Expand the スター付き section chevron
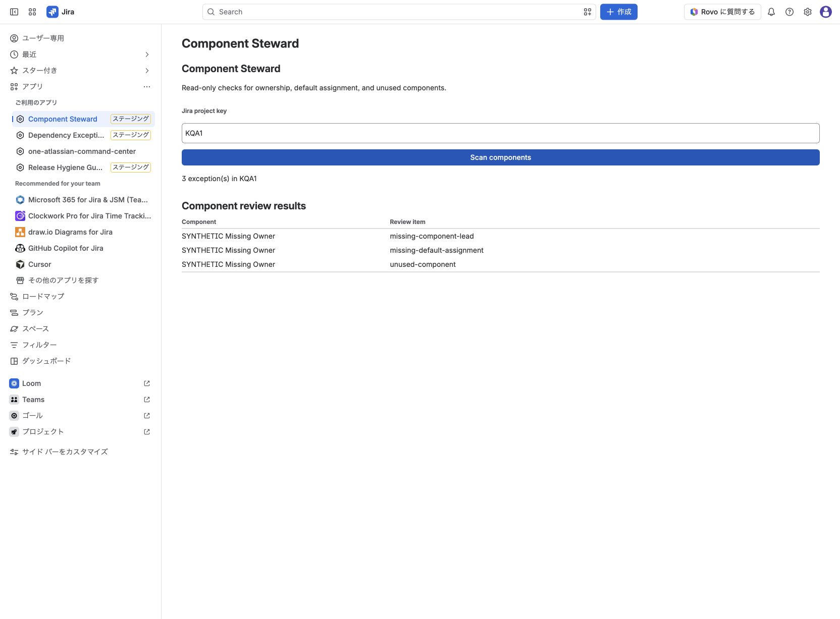Screen dimensions: 840x619 click(147, 71)
